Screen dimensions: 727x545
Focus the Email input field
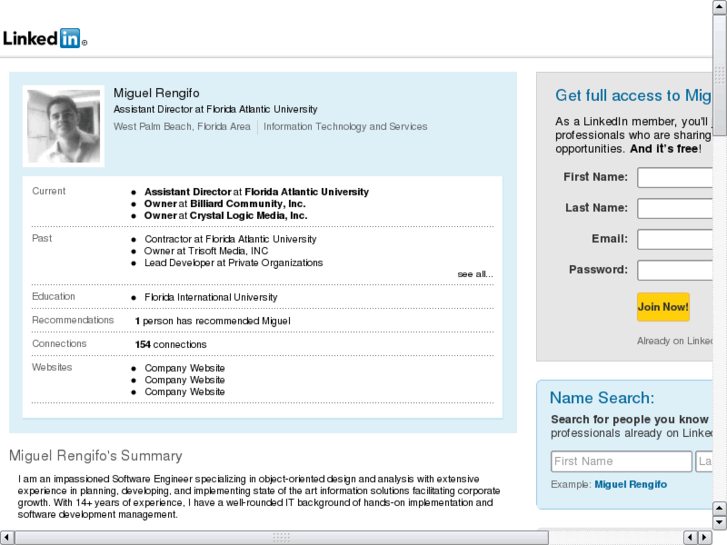click(x=675, y=239)
